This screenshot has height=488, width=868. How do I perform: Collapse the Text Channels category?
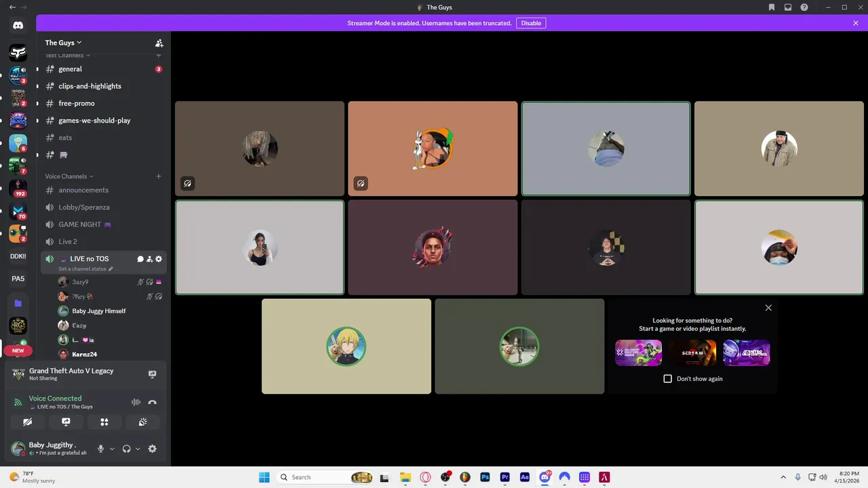tap(67, 56)
